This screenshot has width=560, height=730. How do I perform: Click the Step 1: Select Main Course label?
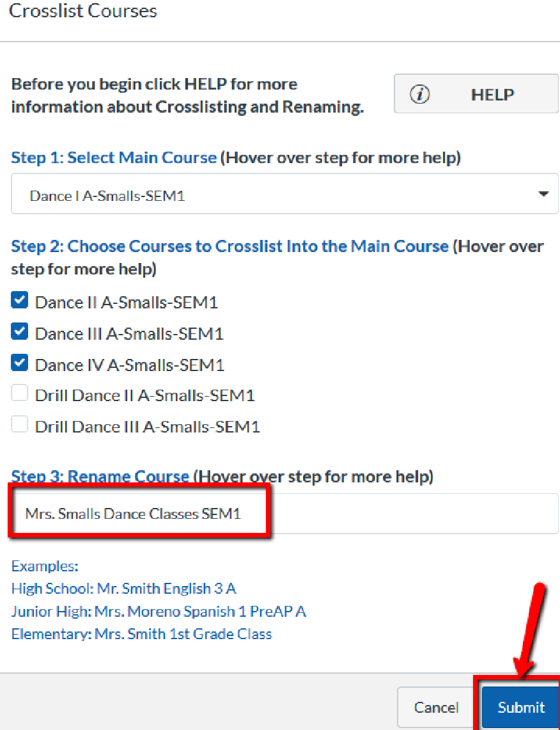pyautogui.click(x=114, y=158)
